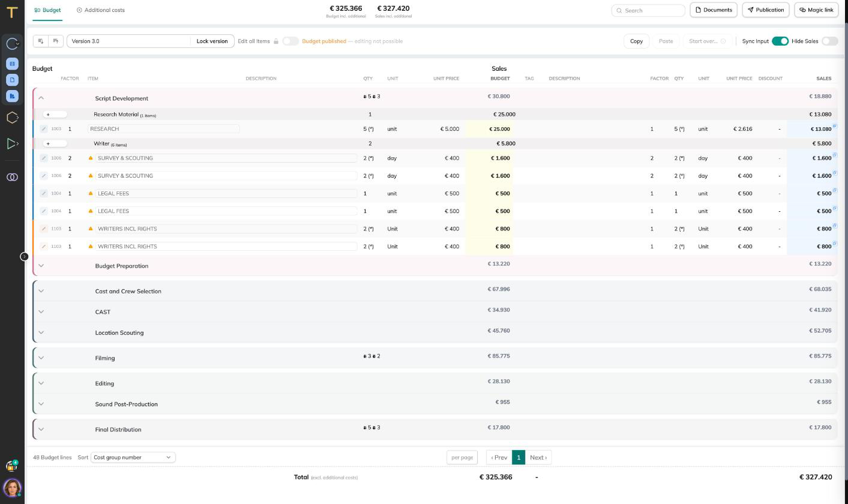848x504 pixels.
Task: Click the lock icon beside Edit all items
Action: point(276,41)
